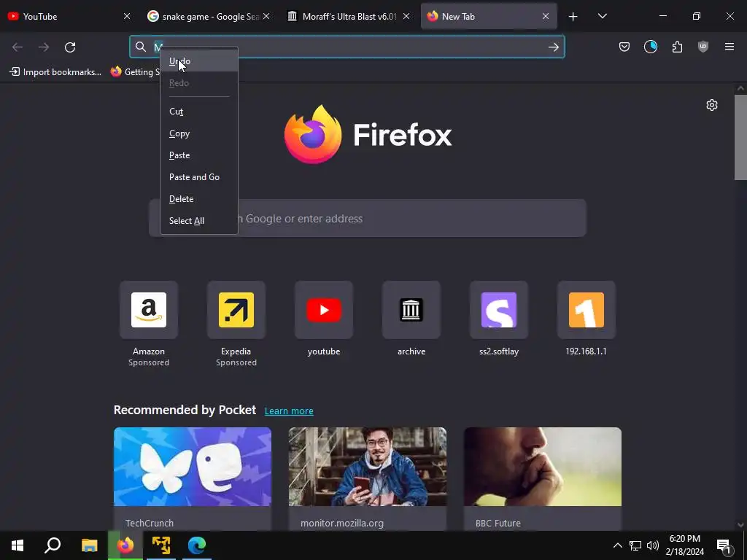The width and height of the screenshot is (747, 560).
Task: Show hidden system tray icons
Action: pyautogui.click(x=617, y=545)
